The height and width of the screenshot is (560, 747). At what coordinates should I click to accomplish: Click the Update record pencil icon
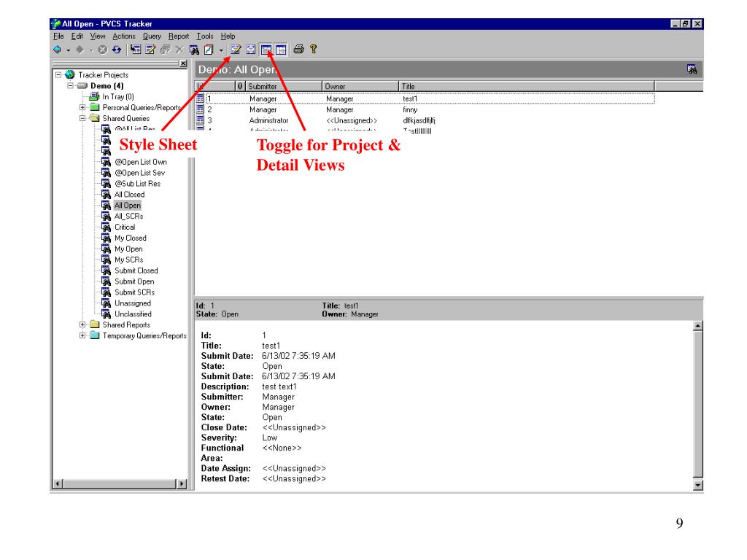(x=150, y=50)
